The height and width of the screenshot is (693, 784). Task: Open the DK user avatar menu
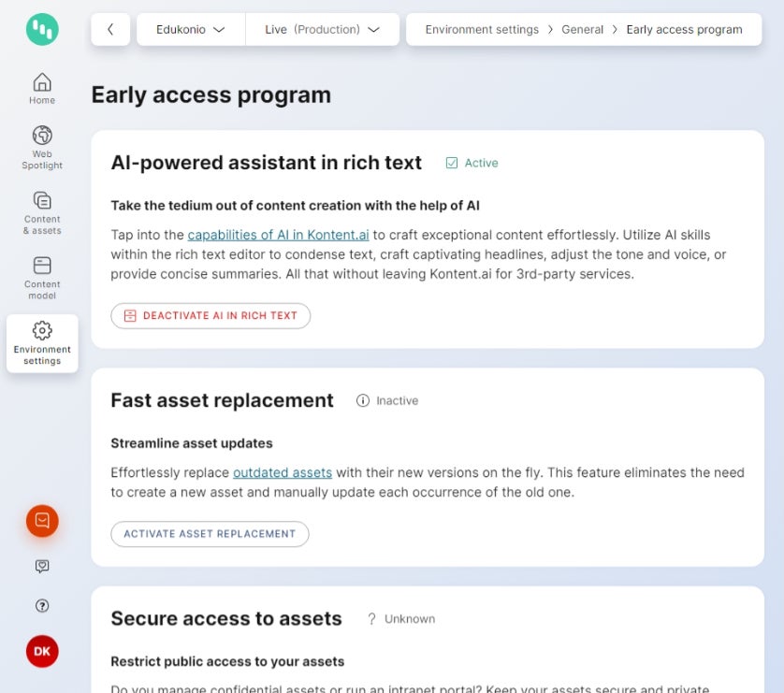(x=42, y=651)
